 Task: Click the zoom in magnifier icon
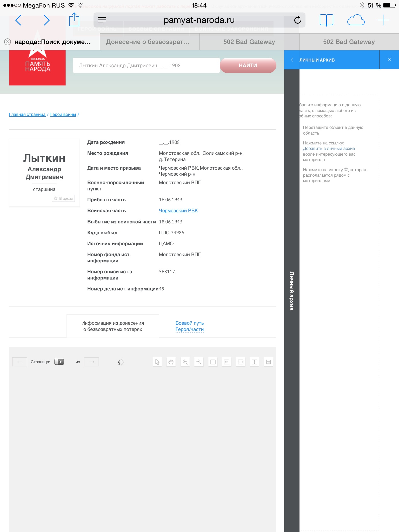[185, 362]
